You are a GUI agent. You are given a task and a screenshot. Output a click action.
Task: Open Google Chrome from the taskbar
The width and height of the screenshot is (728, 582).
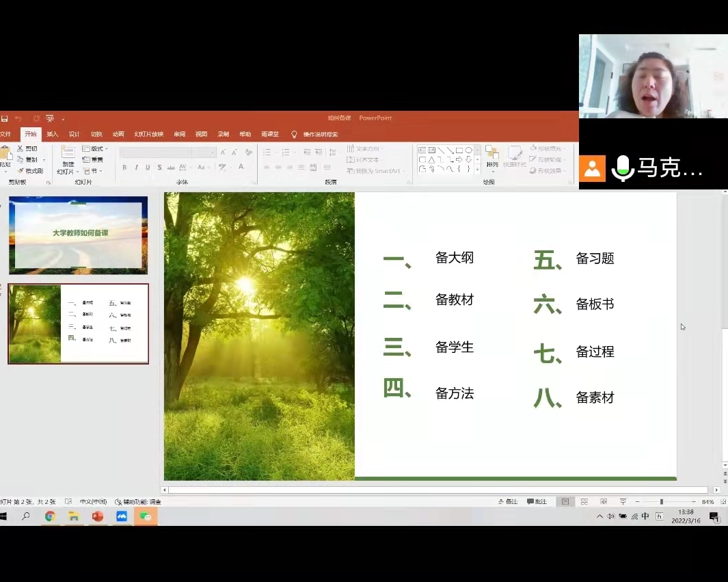[50, 516]
